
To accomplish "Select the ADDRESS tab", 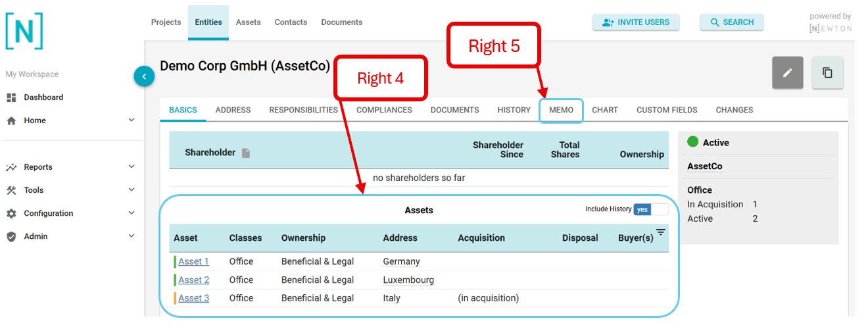I will point(233,110).
